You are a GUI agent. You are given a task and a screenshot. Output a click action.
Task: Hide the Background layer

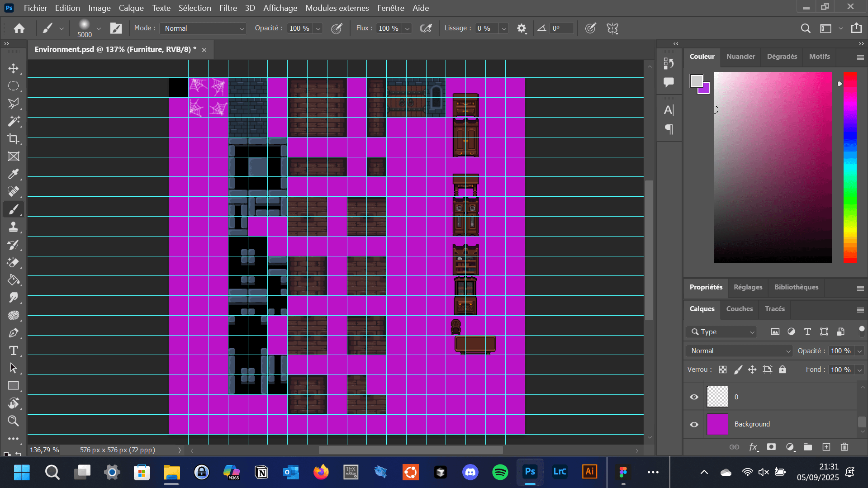click(x=694, y=424)
